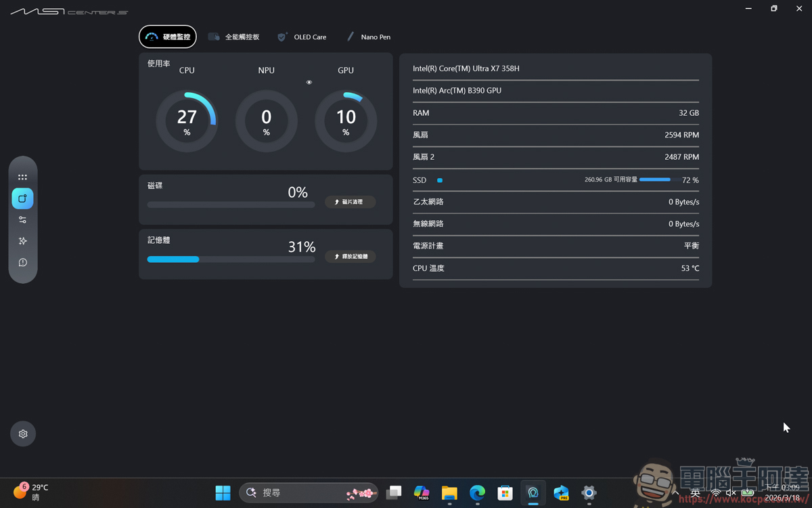Click the Nano Pen icon
This screenshot has width=812, height=508.
click(351, 37)
